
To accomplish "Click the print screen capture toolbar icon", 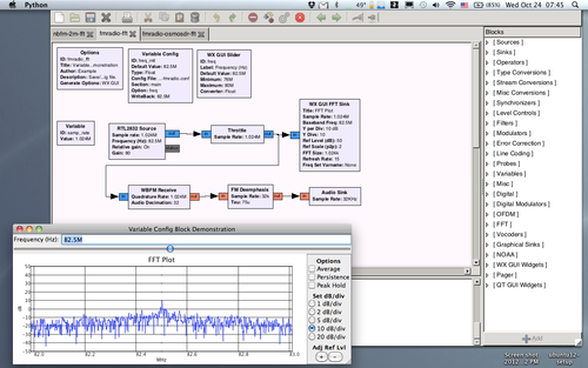I will 127,18.
